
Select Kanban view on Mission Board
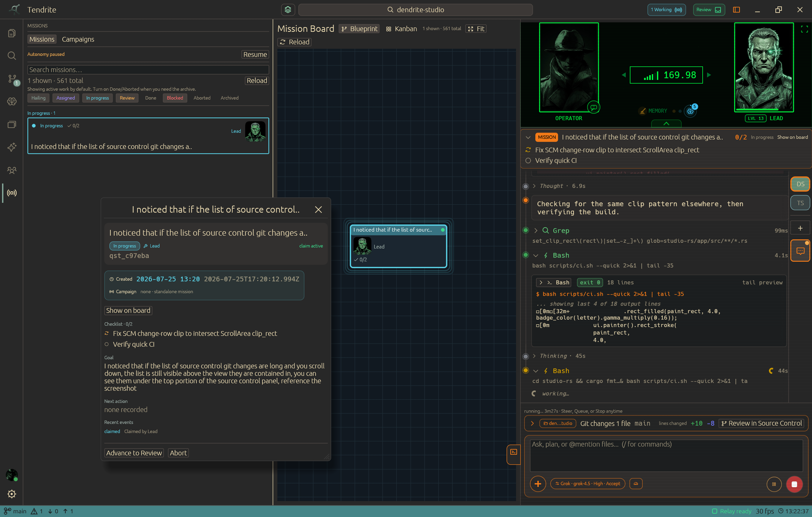[x=401, y=29]
